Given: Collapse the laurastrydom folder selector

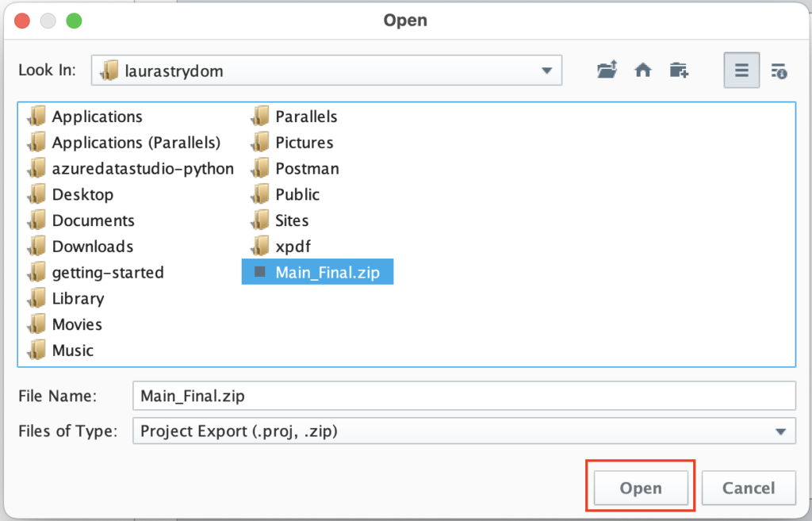Looking at the screenshot, I should (546, 70).
